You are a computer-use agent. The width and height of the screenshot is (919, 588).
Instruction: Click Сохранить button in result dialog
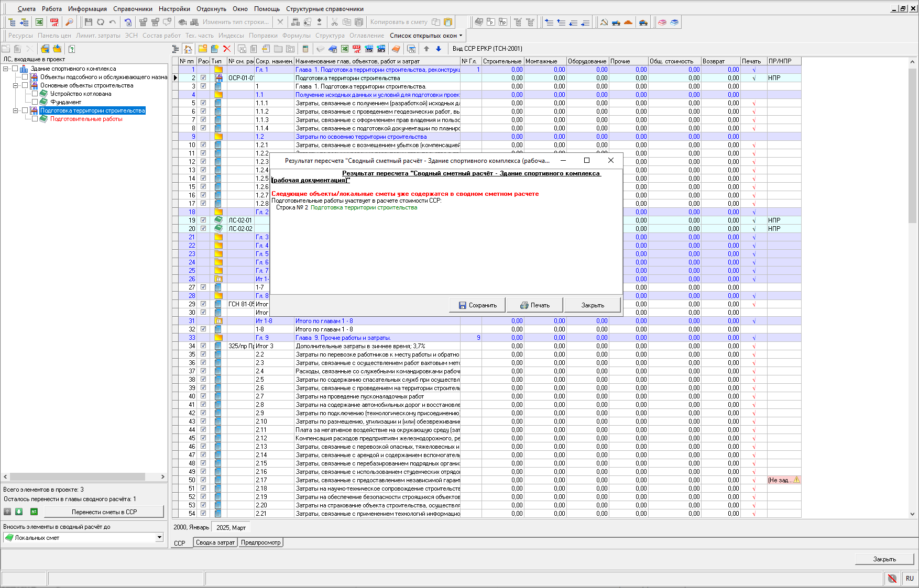coord(477,305)
